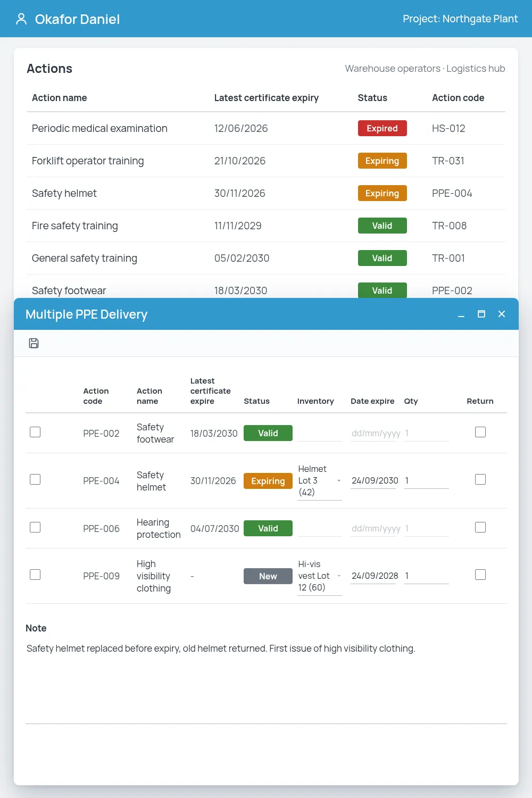Screen dimensions: 532x798
Task: Tick the select checkbox for PPE-002 row
Action: click(35, 432)
